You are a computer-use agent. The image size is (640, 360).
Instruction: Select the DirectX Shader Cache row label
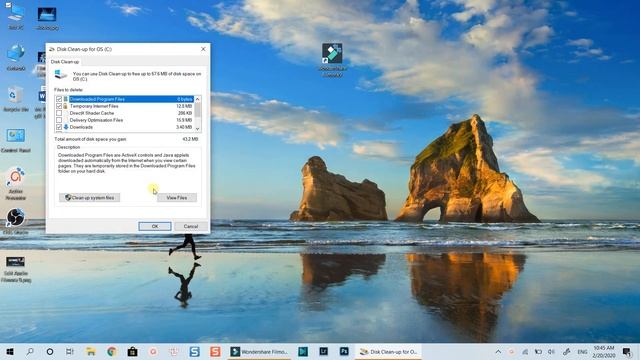(92, 113)
